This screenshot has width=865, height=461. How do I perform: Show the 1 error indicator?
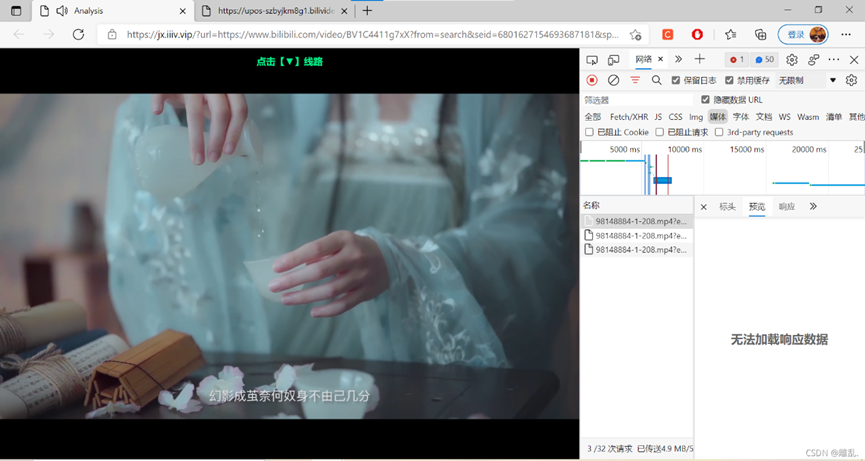tap(737, 60)
